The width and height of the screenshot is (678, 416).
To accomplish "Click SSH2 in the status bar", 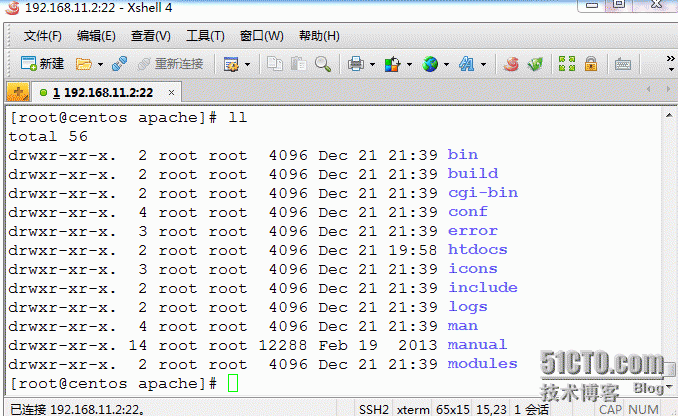I will pos(374,409).
